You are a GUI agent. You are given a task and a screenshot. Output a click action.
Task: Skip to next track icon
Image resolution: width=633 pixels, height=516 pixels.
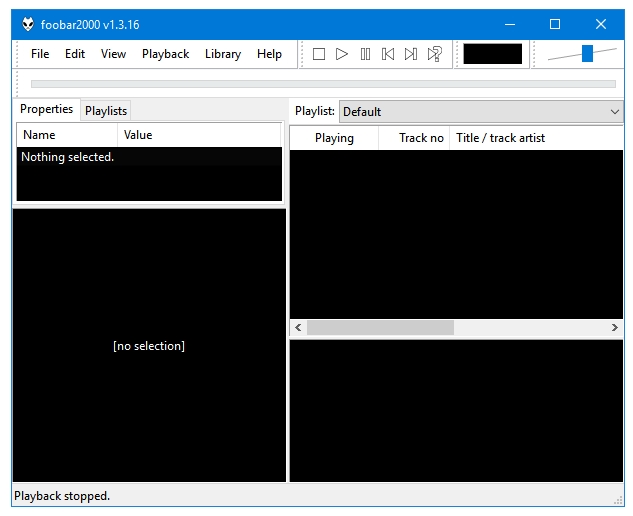(411, 54)
